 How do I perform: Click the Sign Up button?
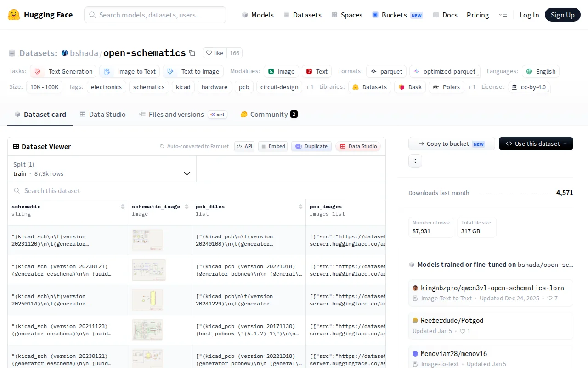click(563, 15)
